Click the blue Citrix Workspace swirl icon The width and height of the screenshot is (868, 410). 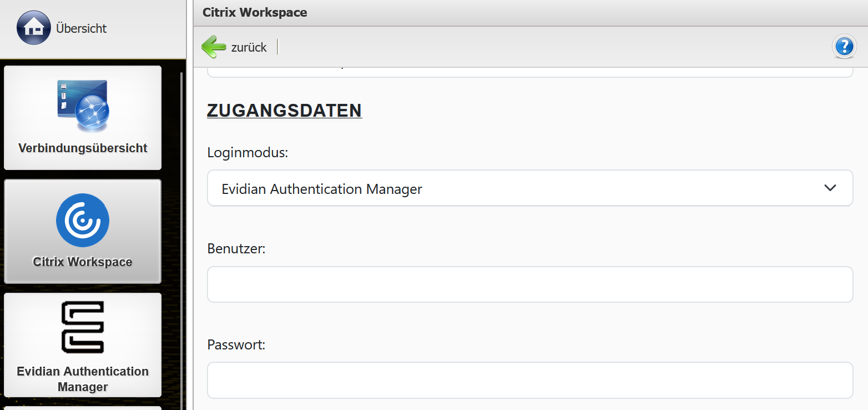coord(83,220)
